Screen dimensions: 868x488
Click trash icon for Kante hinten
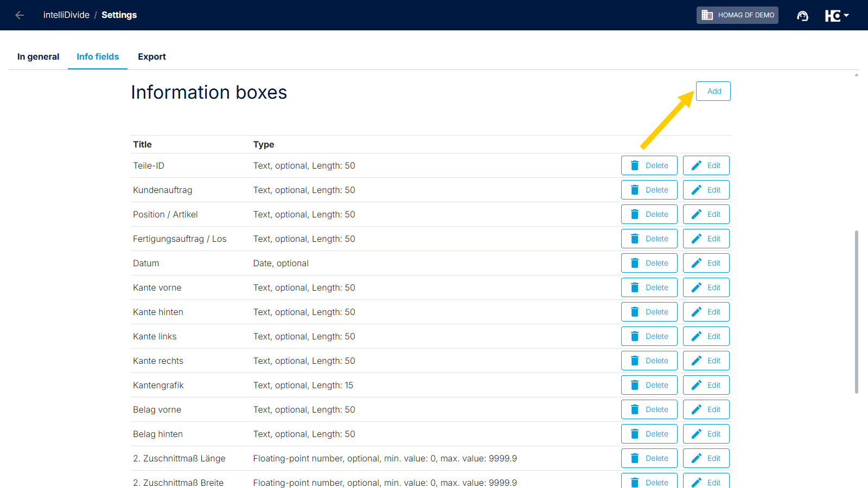click(x=635, y=312)
